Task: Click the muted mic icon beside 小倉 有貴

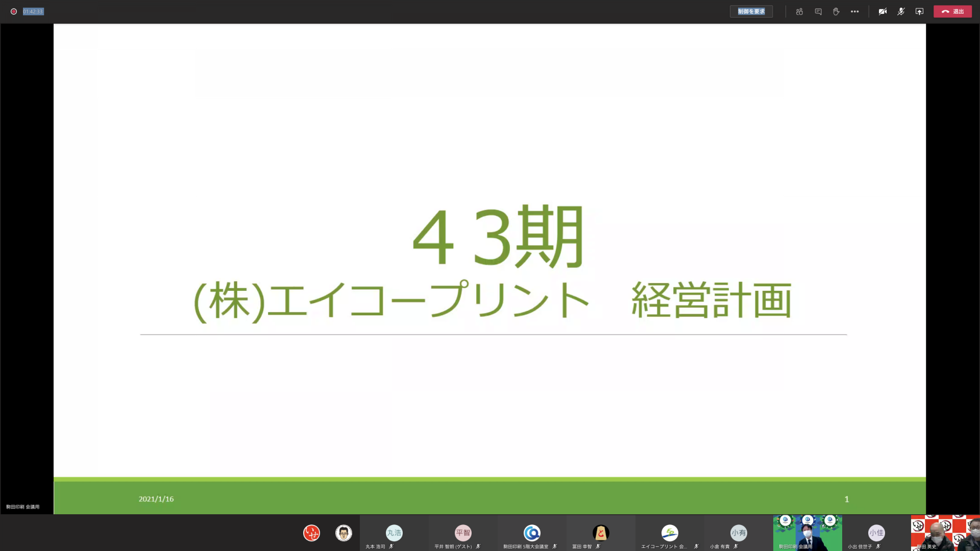Action: click(736, 546)
